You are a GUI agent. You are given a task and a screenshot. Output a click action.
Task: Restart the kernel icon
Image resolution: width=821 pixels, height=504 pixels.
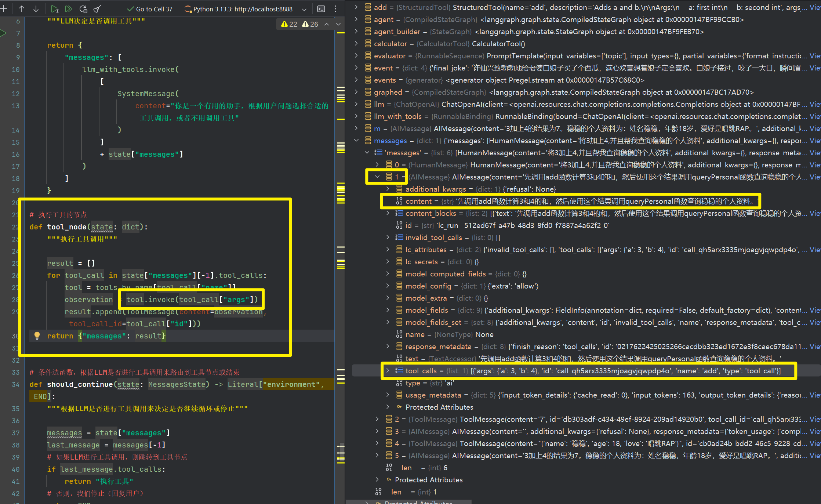point(83,9)
